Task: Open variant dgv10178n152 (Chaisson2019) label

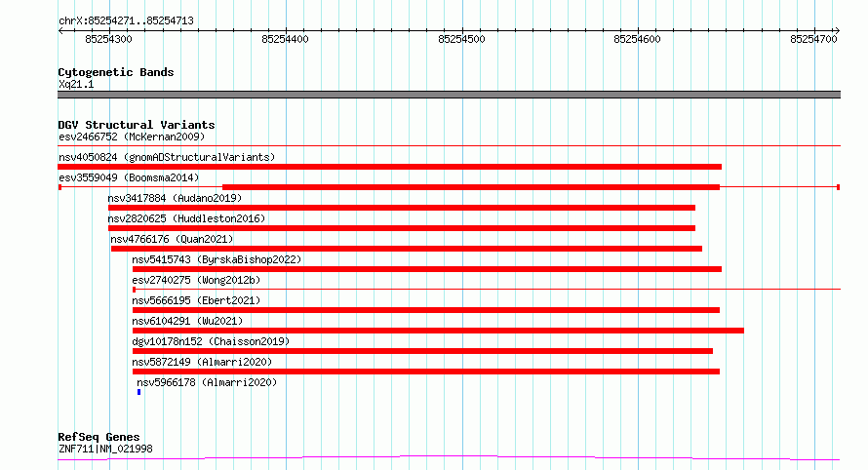Action: [211, 341]
